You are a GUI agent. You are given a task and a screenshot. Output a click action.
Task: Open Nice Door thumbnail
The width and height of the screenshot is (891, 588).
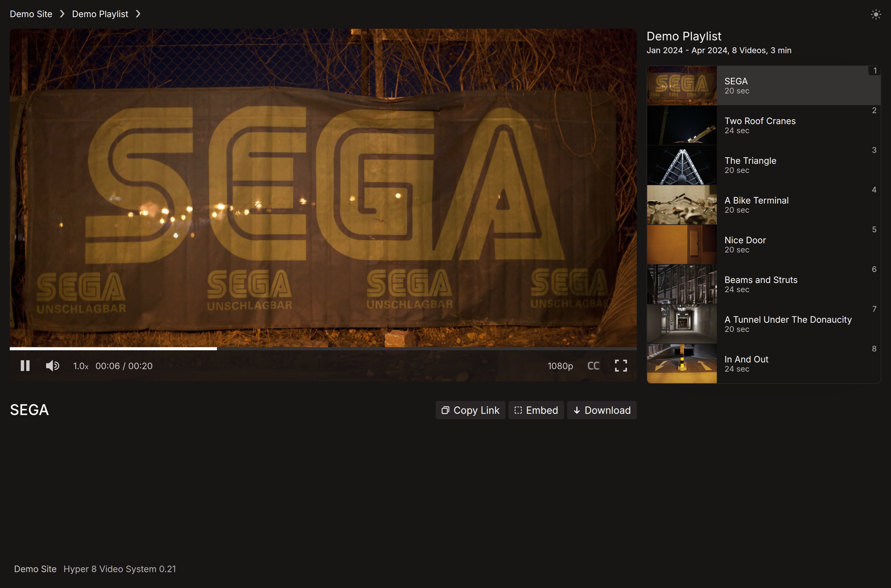[682, 245]
